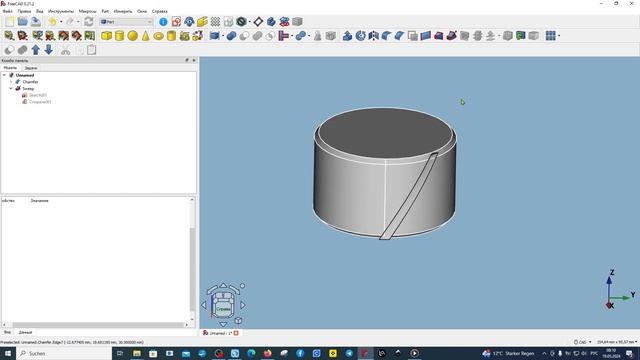Create a cone primitive from the toolbar
The width and height of the screenshot is (640, 360).
[146, 36]
